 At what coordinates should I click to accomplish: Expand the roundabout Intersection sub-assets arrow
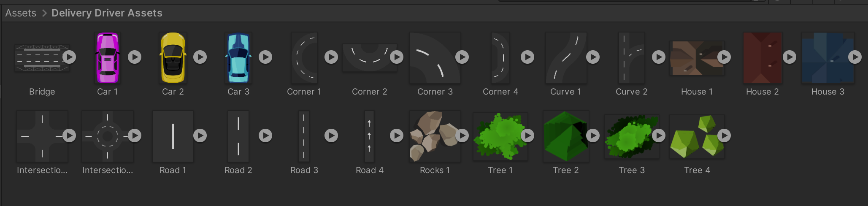pos(135,136)
